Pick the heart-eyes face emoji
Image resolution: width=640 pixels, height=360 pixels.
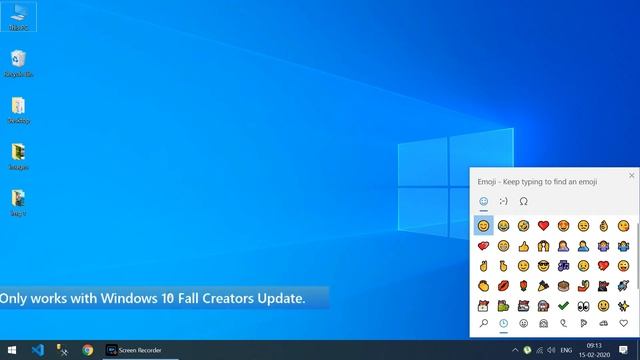[563, 226]
